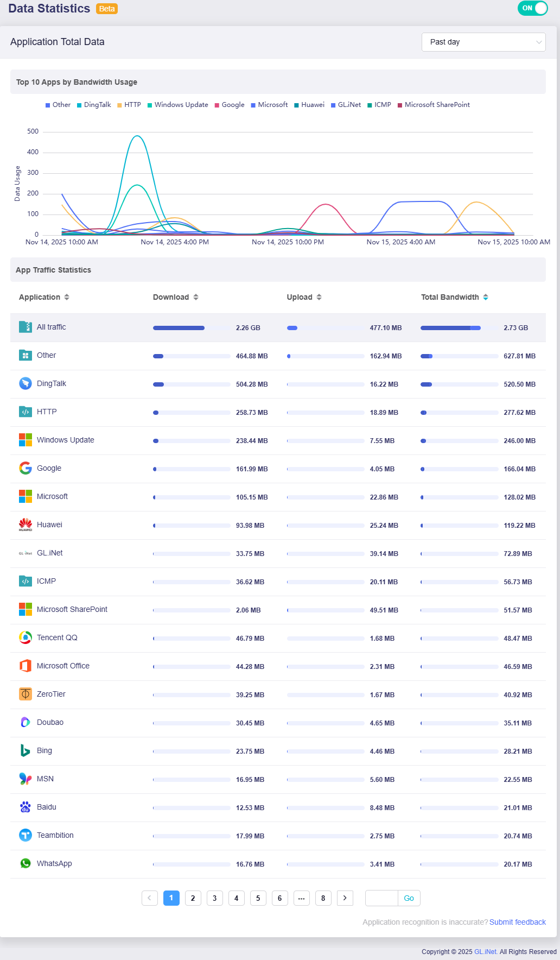The width and height of the screenshot is (560, 960).
Task: Click Other total bandwidth progress bar
Action: click(459, 356)
